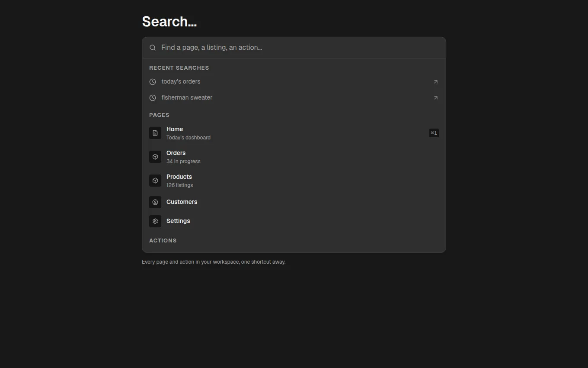Click '126 listings' subtitle text
This screenshot has height=368, width=588.
coord(179,185)
